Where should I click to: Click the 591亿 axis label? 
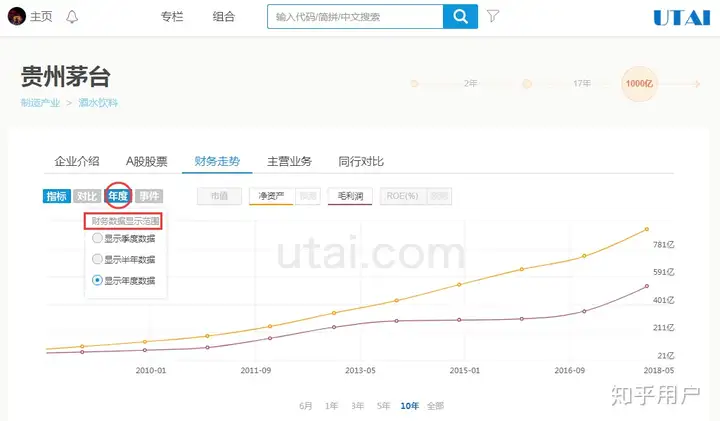click(x=664, y=272)
